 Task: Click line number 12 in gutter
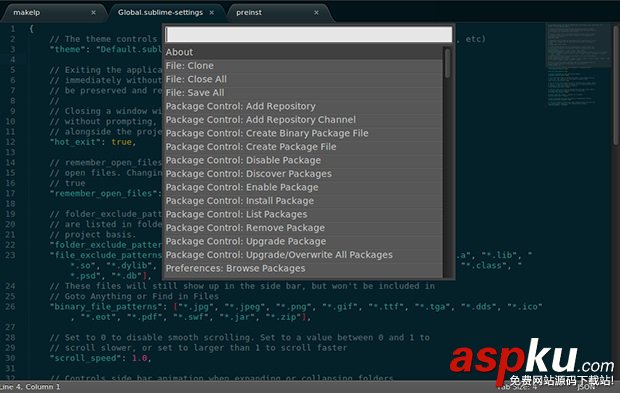pyautogui.click(x=10, y=142)
